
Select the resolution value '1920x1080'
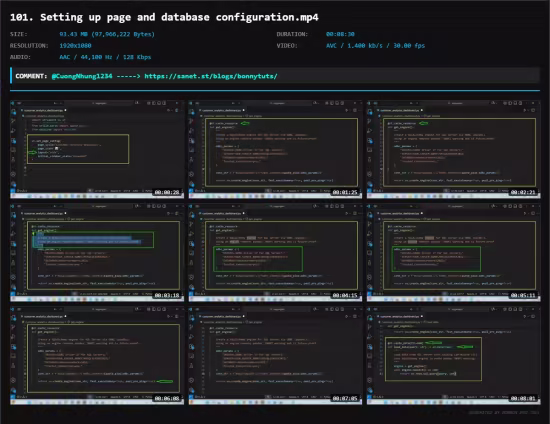click(75, 46)
